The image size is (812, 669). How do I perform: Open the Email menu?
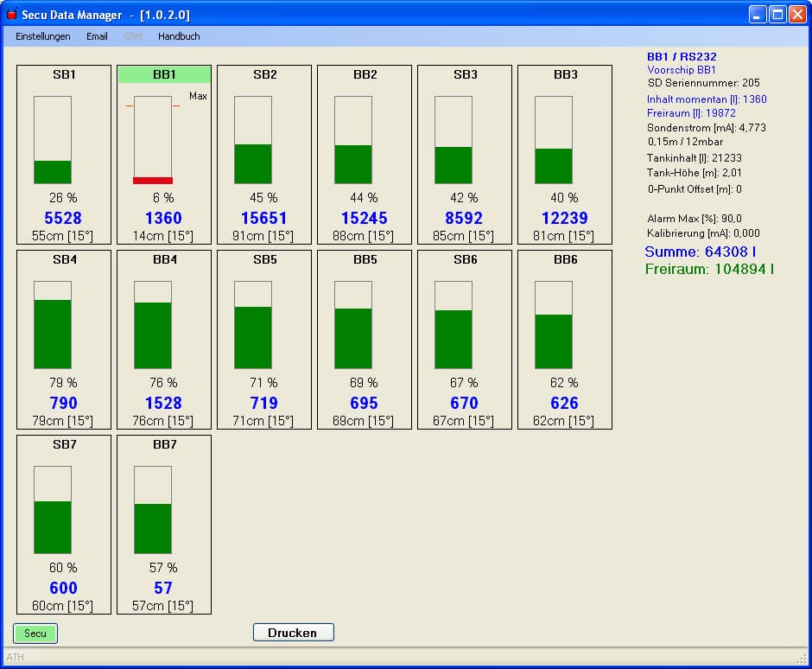97,36
